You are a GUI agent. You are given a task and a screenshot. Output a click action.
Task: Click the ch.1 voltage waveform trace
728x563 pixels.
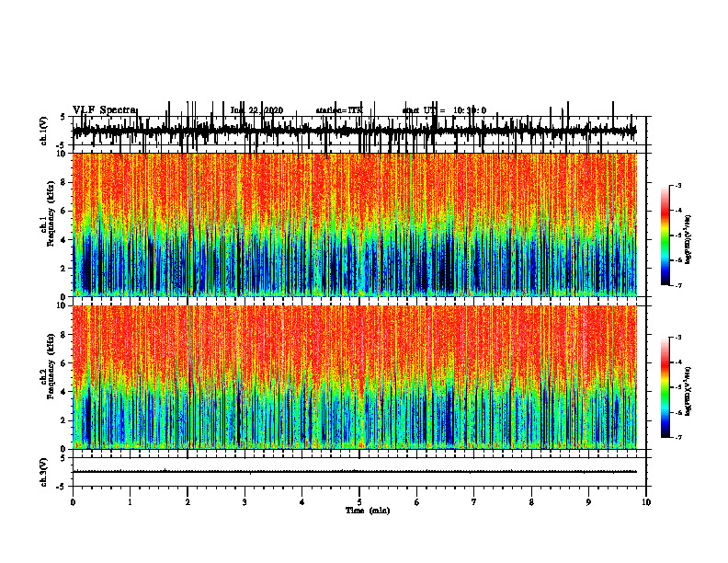(355, 131)
